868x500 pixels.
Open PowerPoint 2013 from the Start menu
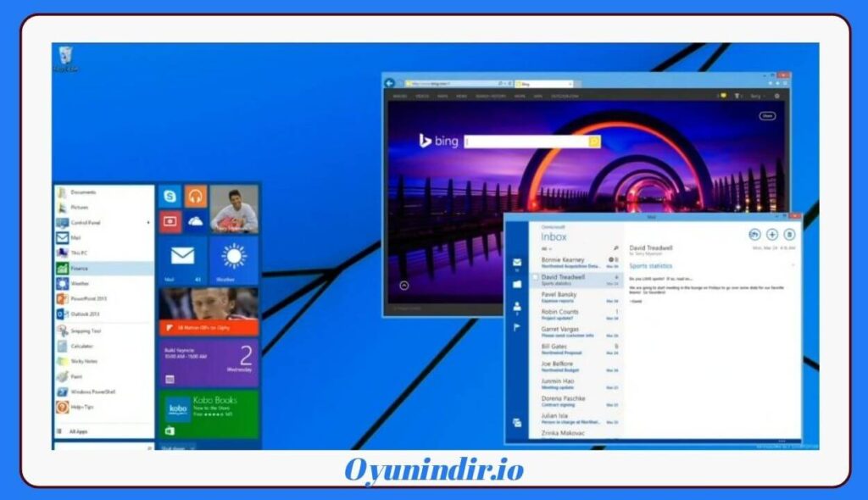(104, 298)
